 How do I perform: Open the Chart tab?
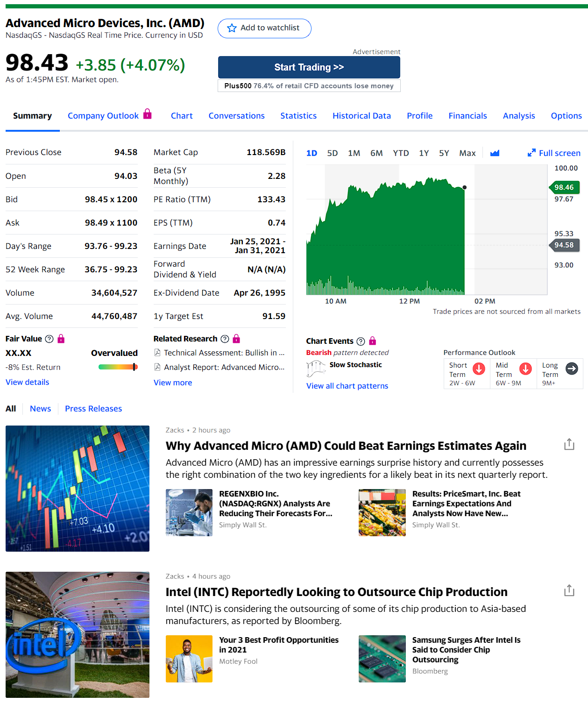pyautogui.click(x=182, y=116)
